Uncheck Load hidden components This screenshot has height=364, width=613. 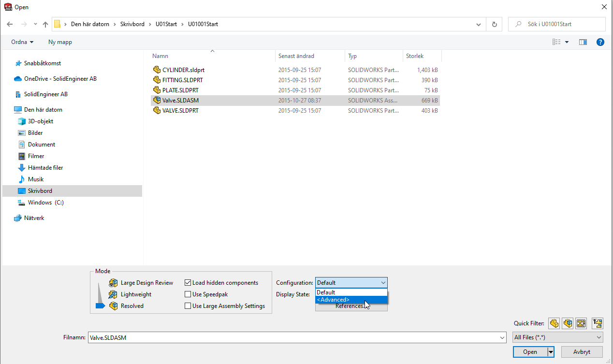(188, 283)
